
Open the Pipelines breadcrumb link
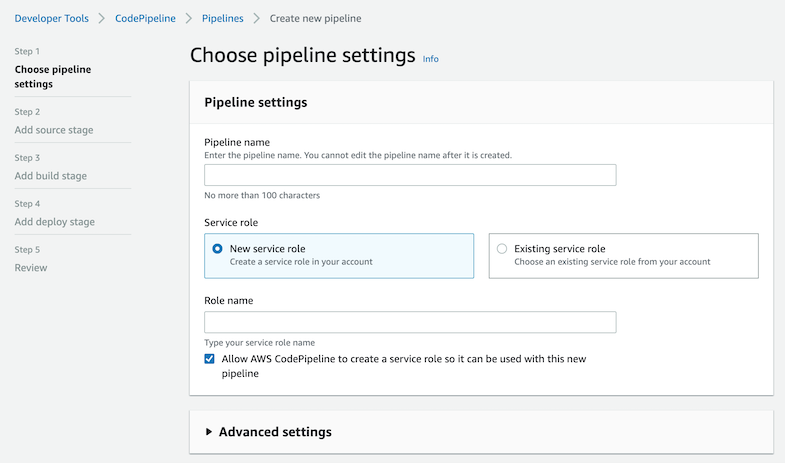tap(223, 19)
